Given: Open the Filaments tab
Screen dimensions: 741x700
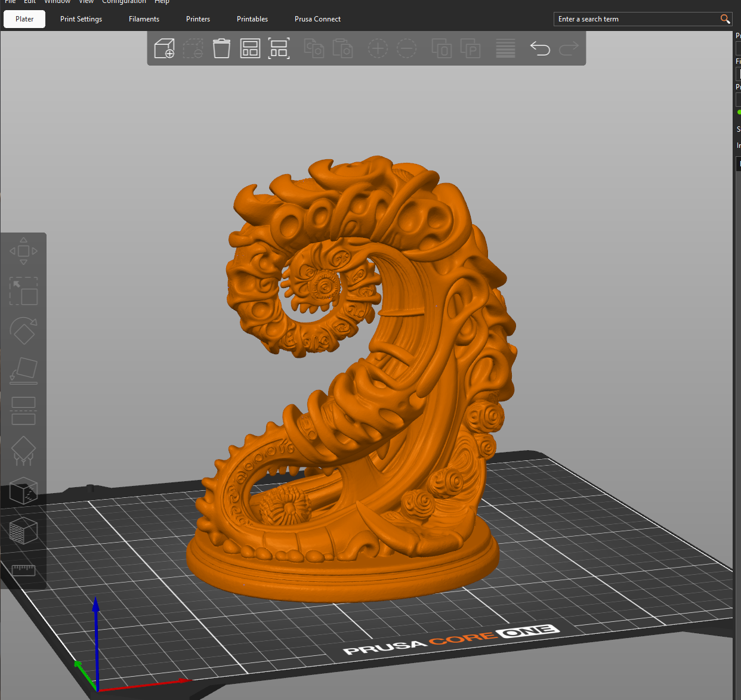Looking at the screenshot, I should point(144,19).
